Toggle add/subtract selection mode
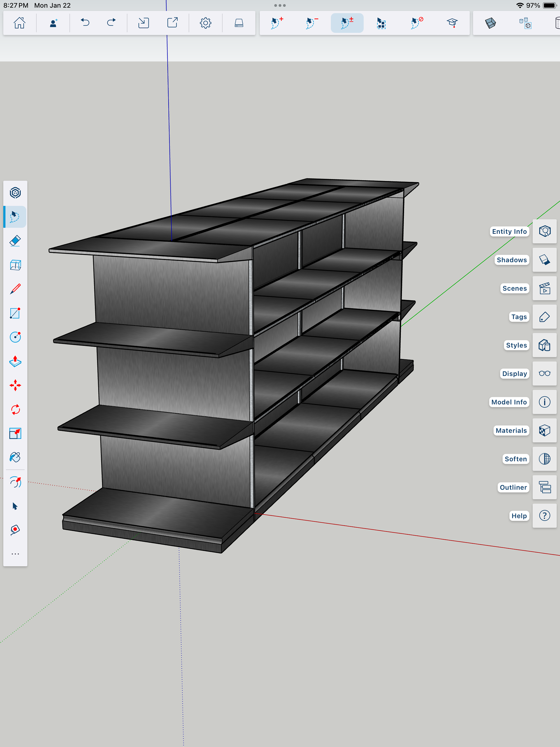 coord(347,23)
